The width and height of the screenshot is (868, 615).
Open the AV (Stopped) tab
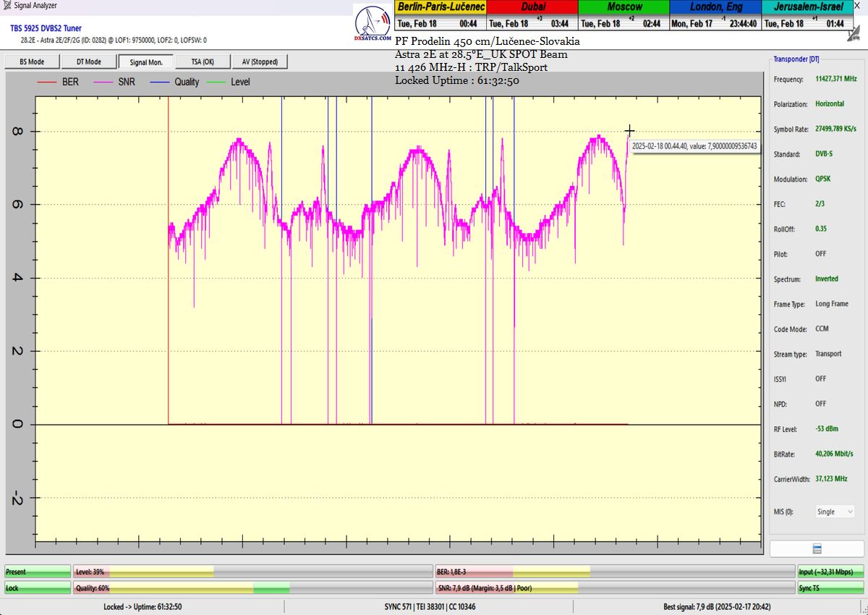tap(260, 62)
